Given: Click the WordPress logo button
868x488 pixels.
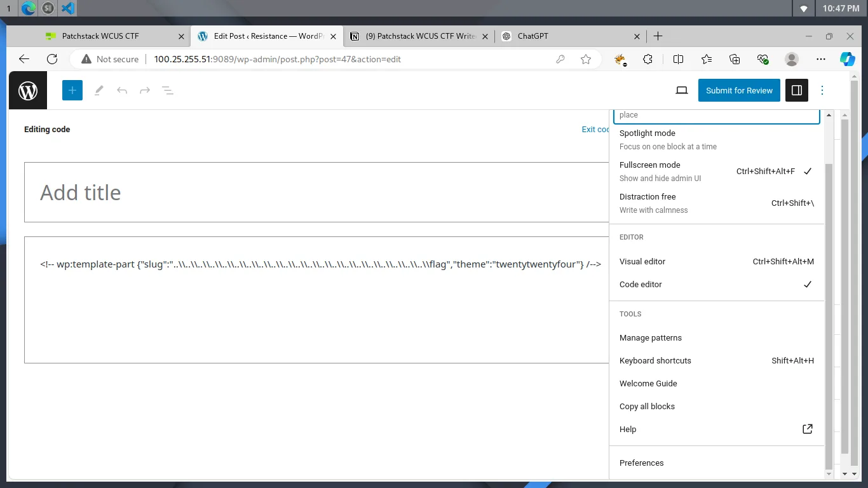Looking at the screenshot, I should 28,91.
